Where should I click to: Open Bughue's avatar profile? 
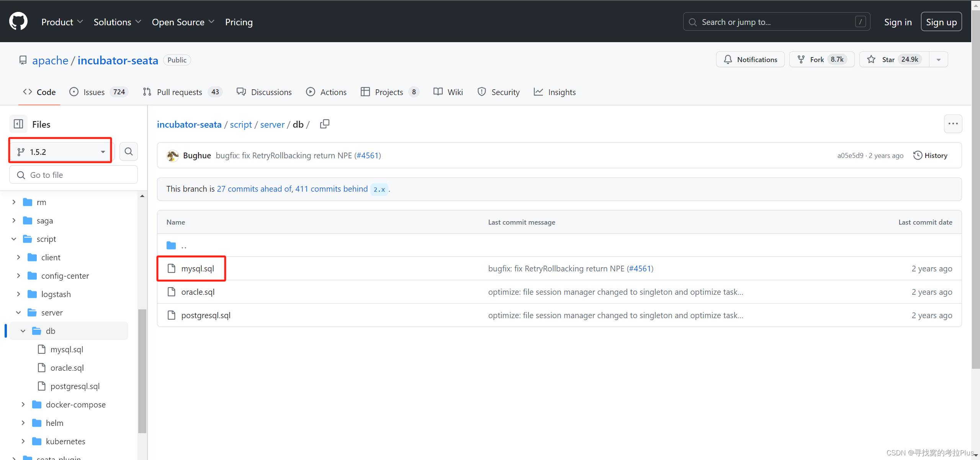[x=173, y=155]
